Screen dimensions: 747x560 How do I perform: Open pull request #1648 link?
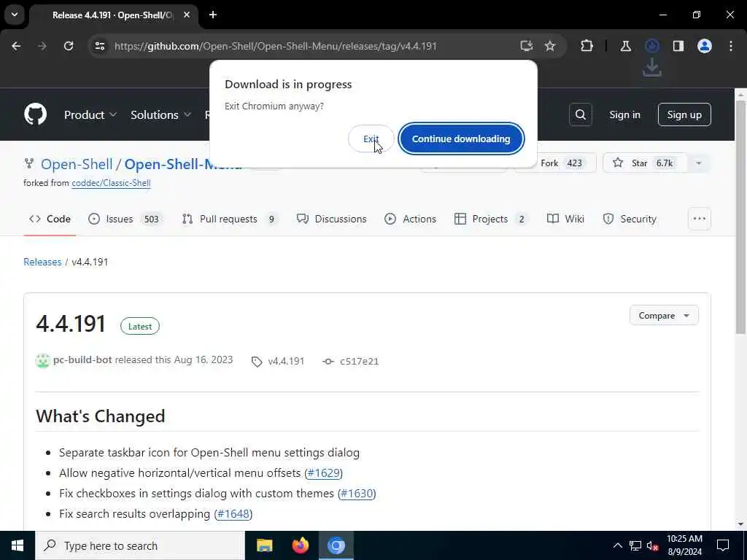coord(233,514)
